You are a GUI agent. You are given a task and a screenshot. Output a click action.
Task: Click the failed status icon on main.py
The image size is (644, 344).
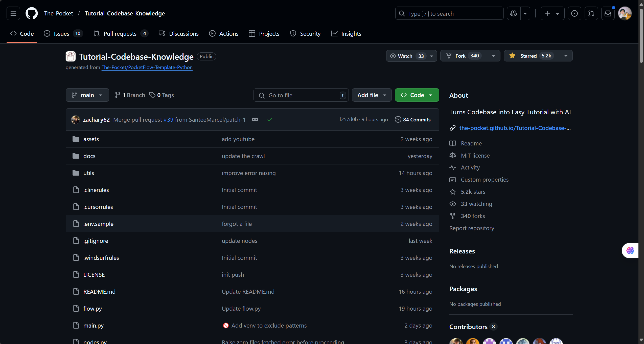click(x=226, y=326)
